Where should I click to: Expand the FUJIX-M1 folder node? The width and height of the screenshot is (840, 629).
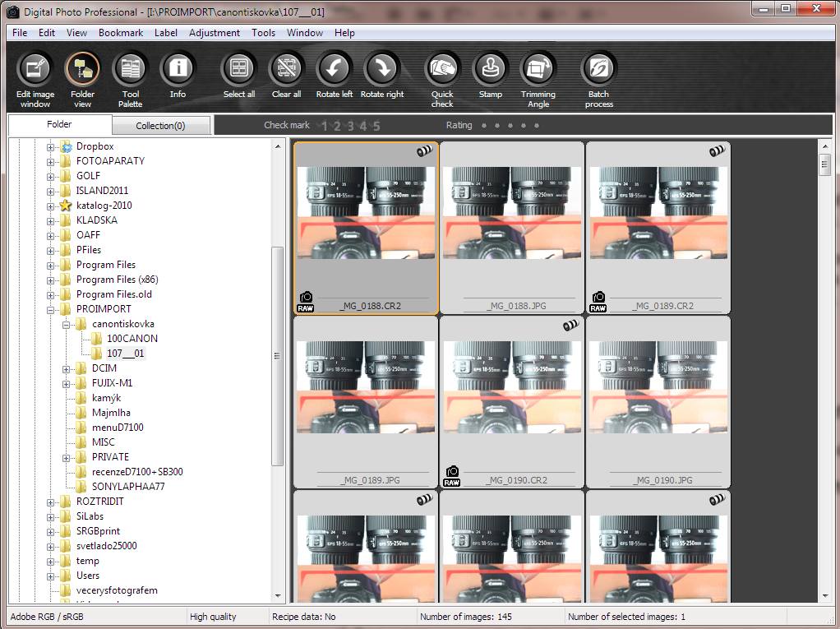click(66, 384)
